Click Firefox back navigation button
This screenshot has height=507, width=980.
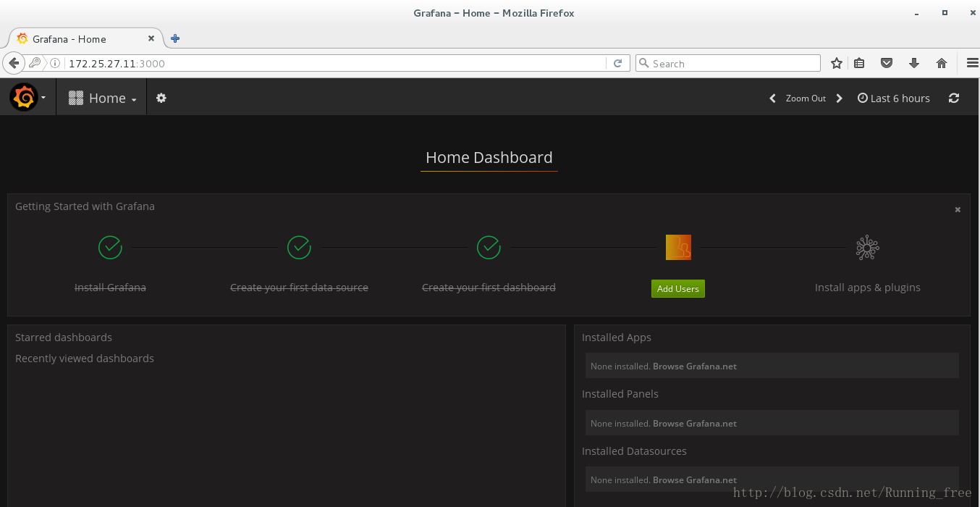pyautogui.click(x=14, y=63)
